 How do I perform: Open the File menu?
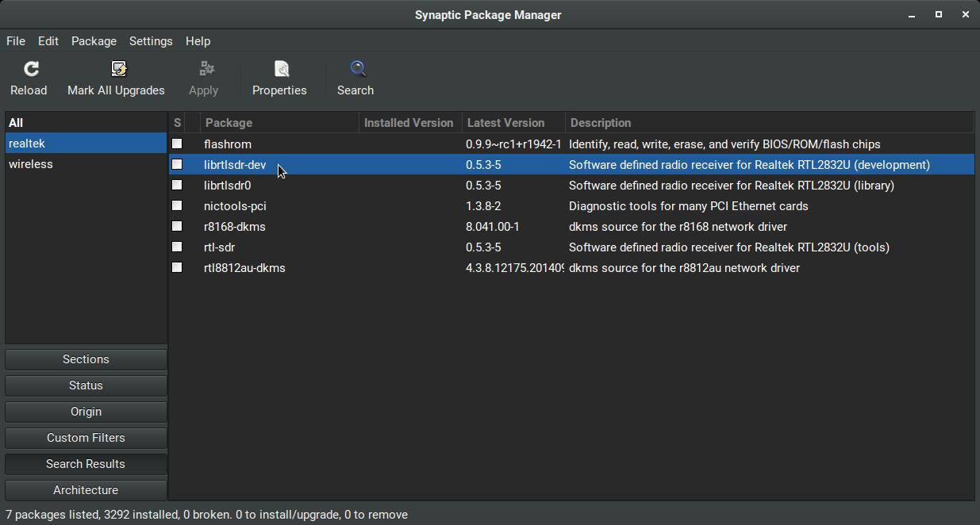coord(16,41)
